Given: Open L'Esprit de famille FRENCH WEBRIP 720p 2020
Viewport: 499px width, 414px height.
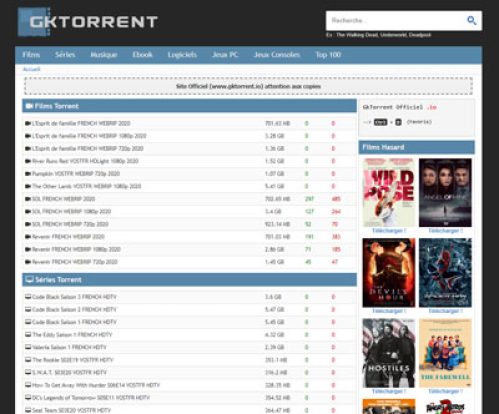Looking at the screenshot, I should pos(88,149).
